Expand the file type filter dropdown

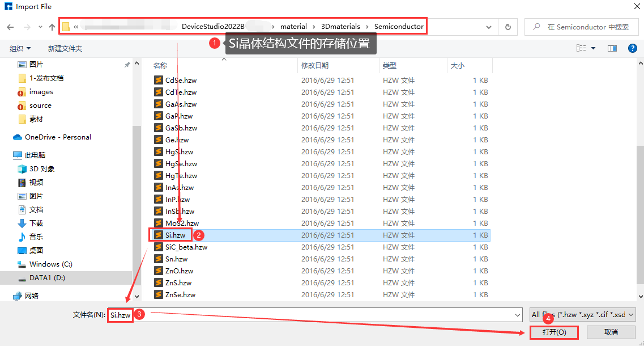[631, 314]
